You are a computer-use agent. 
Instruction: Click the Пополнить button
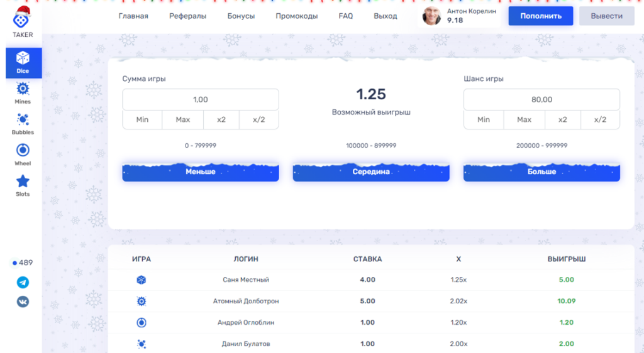coord(540,16)
